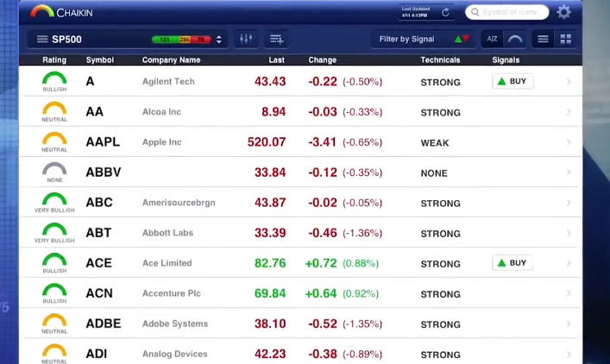Sort by the Technicals column header
The image size is (610, 364).
tap(440, 60)
